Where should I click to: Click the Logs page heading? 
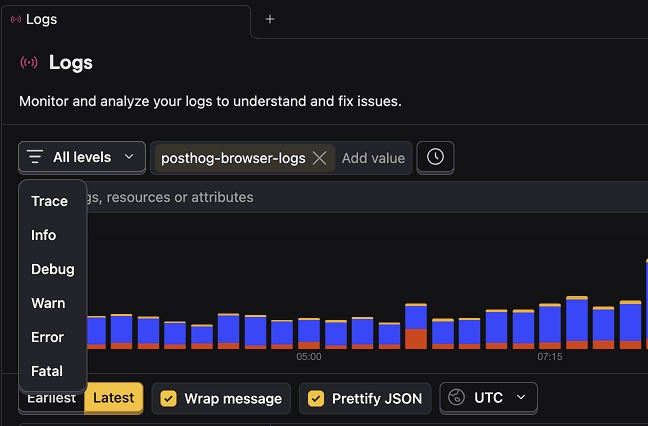(x=71, y=63)
